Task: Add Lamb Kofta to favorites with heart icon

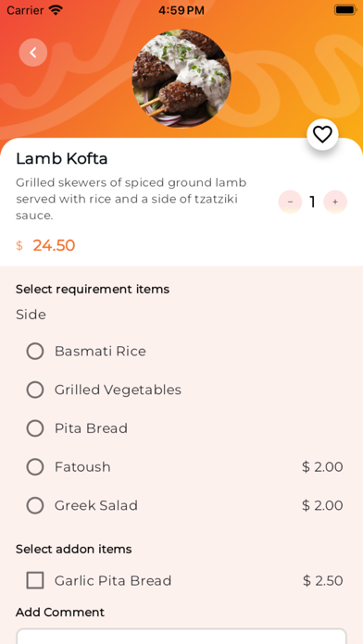Action: [322, 134]
